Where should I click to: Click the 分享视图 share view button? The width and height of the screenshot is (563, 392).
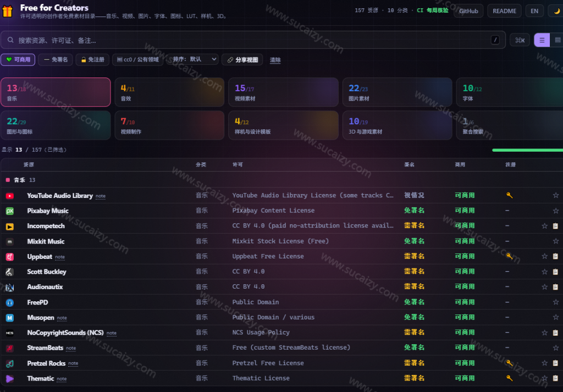click(x=242, y=59)
